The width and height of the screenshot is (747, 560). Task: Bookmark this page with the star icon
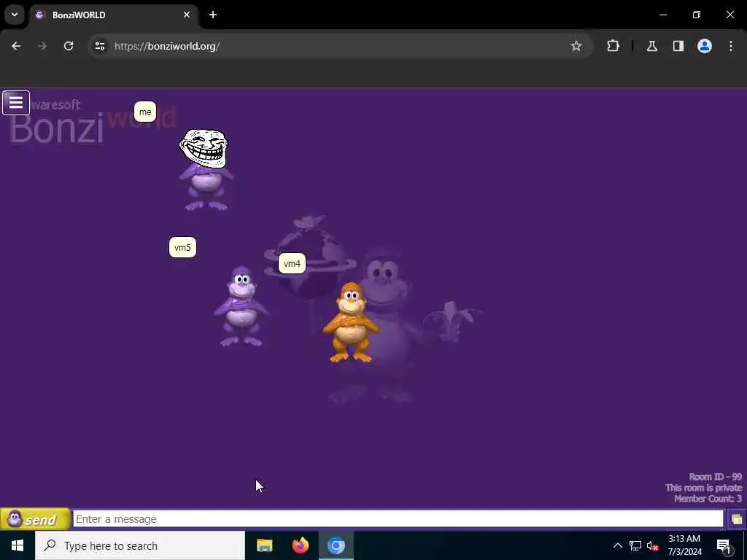pyautogui.click(x=576, y=46)
